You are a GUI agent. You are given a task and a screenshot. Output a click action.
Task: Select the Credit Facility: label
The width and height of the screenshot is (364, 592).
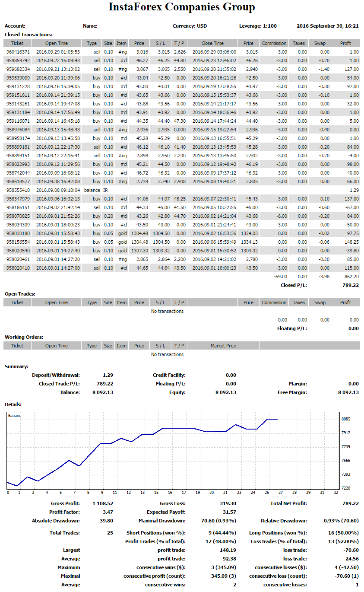pyautogui.click(x=169, y=375)
